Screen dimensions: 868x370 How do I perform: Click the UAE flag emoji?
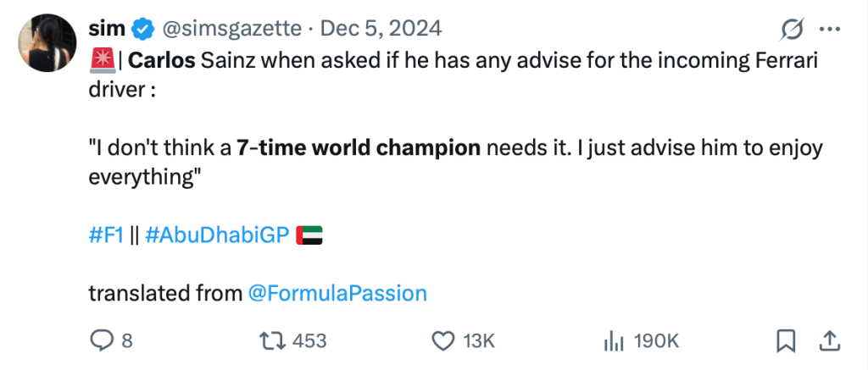click(309, 236)
